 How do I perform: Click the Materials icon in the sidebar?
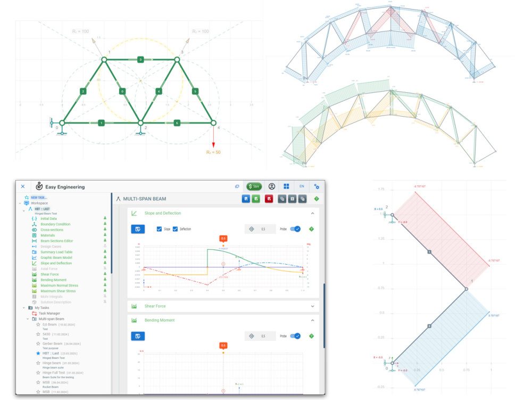coord(34,235)
